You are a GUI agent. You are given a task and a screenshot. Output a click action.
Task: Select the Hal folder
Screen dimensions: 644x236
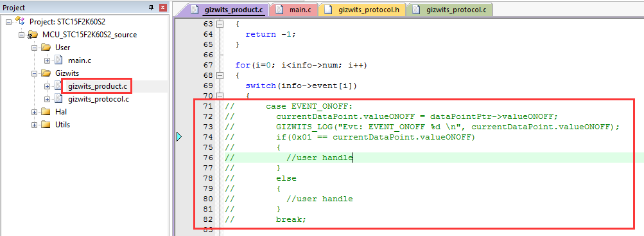[x=61, y=112]
